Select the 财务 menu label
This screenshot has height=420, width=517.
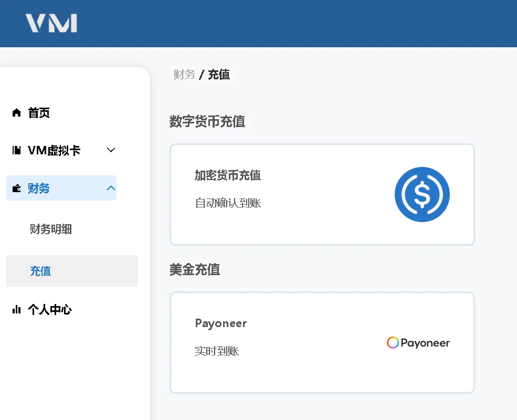click(39, 188)
